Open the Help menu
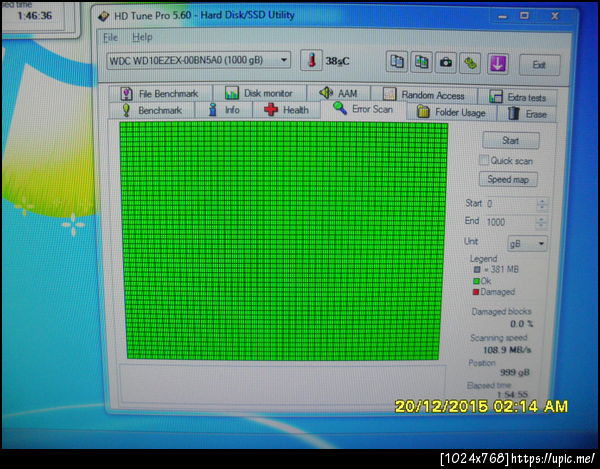600x469 pixels. coord(142,37)
